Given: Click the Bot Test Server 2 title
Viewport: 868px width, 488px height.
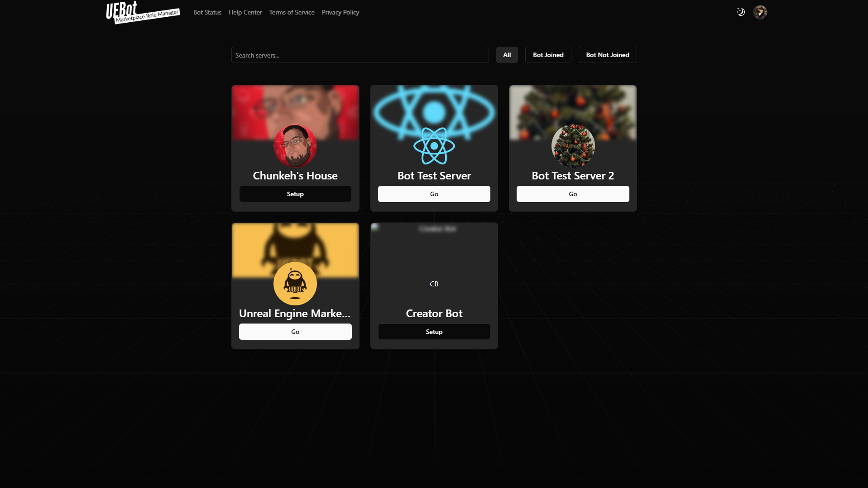Looking at the screenshot, I should point(573,176).
